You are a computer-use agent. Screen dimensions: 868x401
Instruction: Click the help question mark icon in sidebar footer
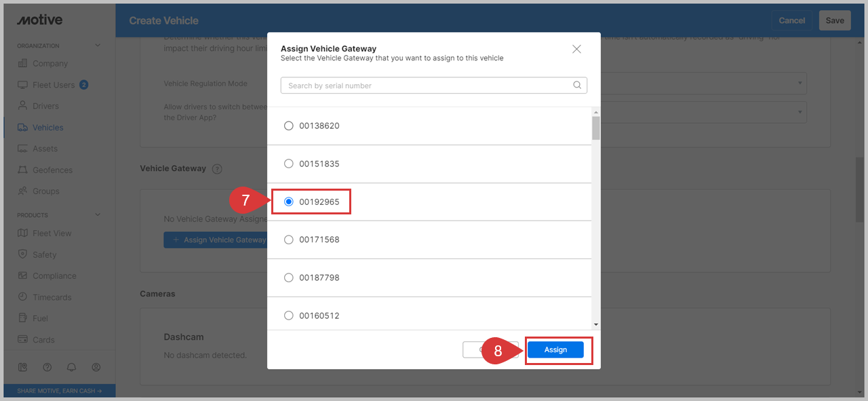pos(47,367)
